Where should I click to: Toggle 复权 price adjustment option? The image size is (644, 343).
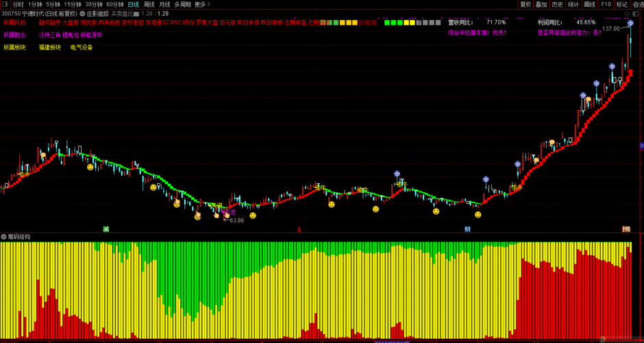point(525,4)
